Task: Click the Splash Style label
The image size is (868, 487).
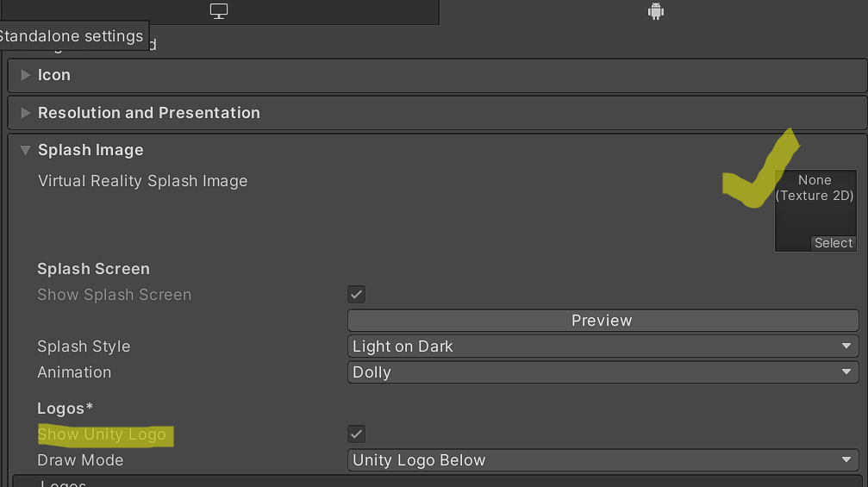Action: [84, 347]
